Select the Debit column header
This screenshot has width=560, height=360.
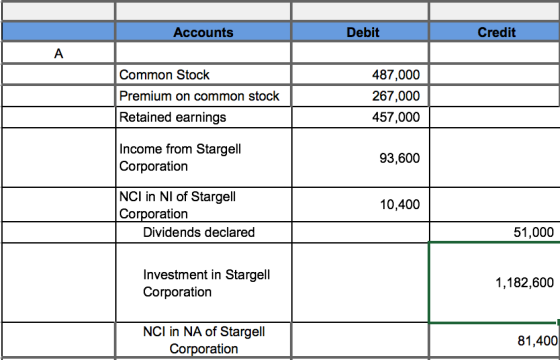tap(360, 32)
